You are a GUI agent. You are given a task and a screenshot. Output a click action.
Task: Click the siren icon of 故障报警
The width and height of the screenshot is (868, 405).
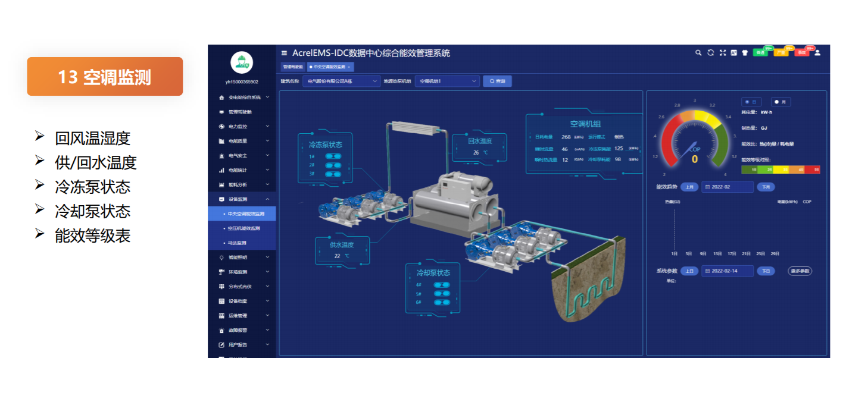pos(221,330)
